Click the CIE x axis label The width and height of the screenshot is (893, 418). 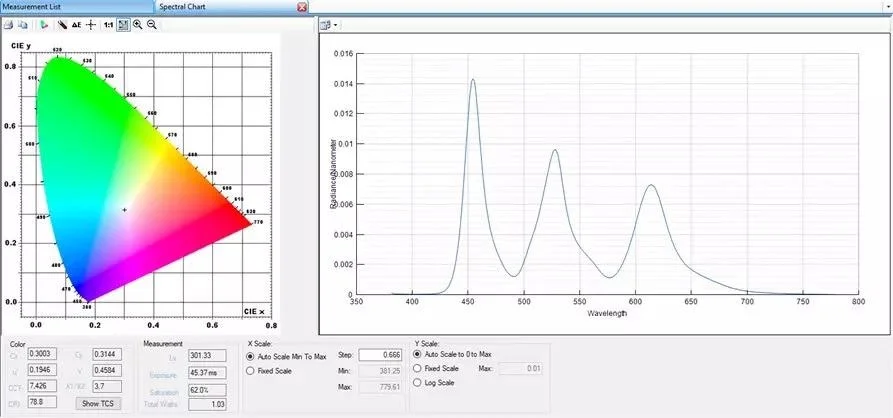coord(254,312)
